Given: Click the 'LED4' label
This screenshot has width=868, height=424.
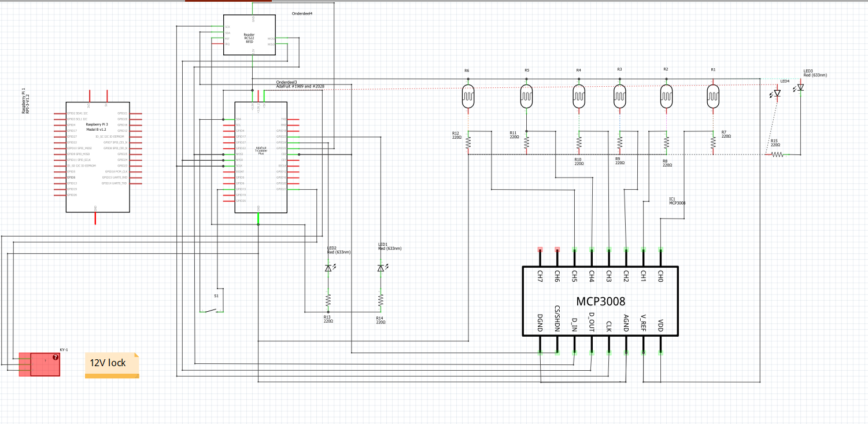Looking at the screenshot, I should click(785, 81).
